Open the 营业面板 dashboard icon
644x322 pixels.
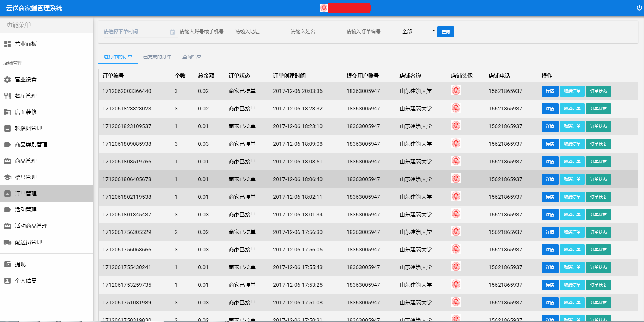7,44
